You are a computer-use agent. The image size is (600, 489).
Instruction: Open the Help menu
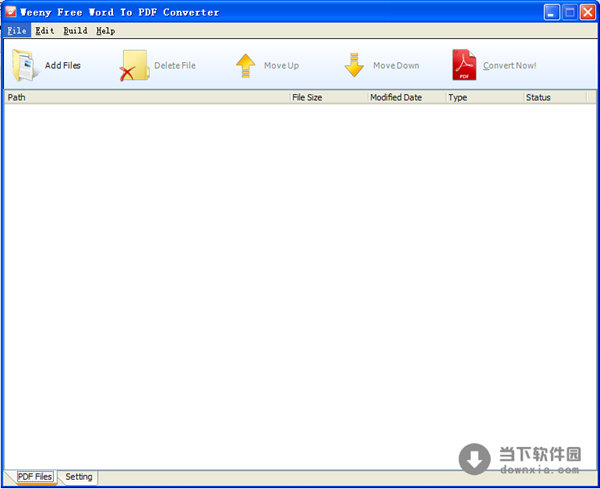coord(105,31)
